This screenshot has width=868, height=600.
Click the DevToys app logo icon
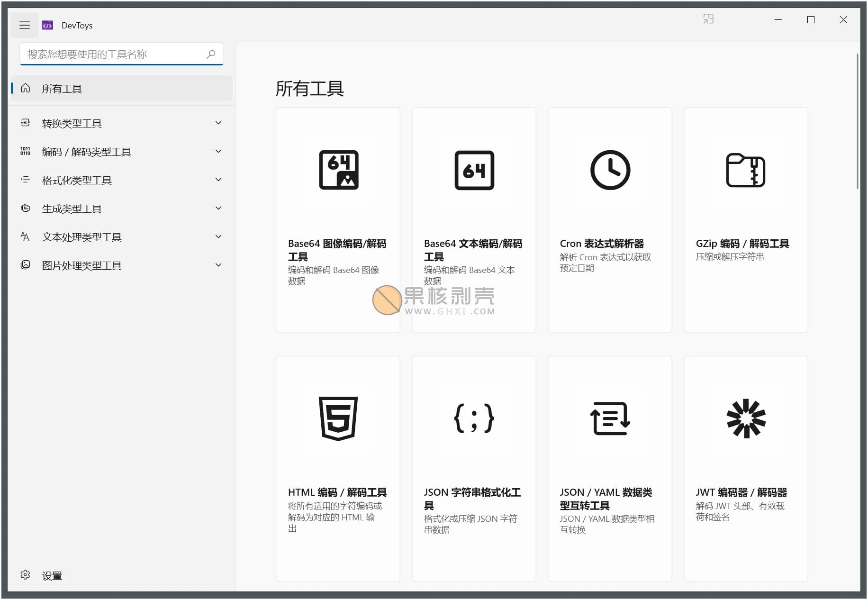point(47,25)
